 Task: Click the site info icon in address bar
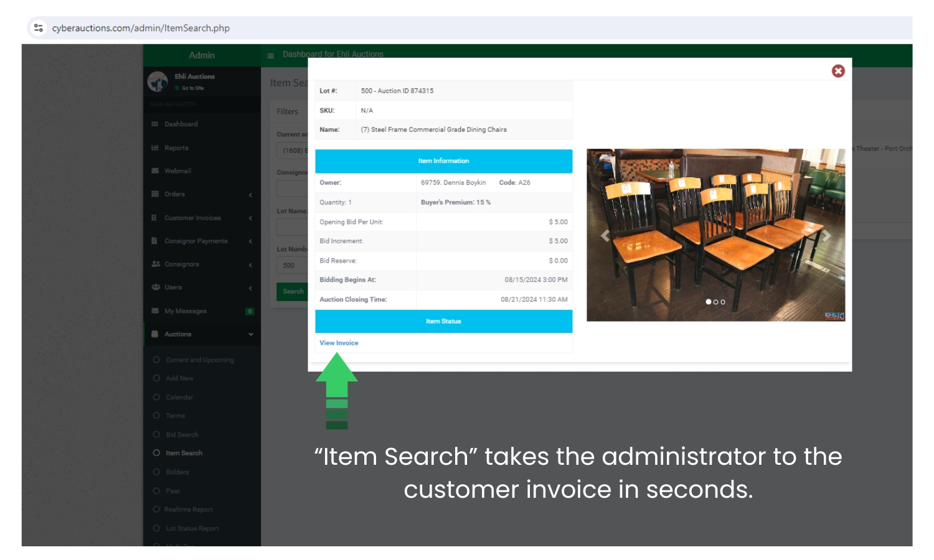39,28
